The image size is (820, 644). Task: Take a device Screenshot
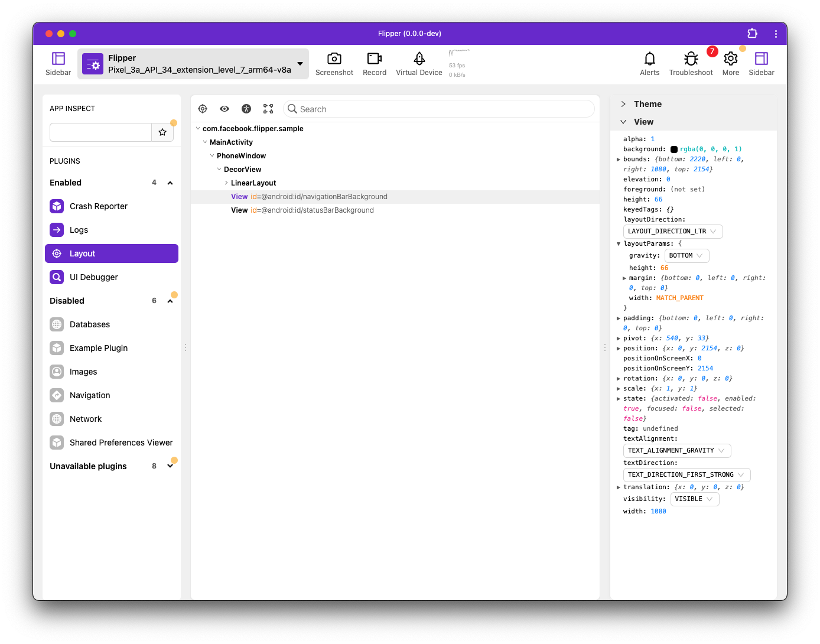pos(334,64)
